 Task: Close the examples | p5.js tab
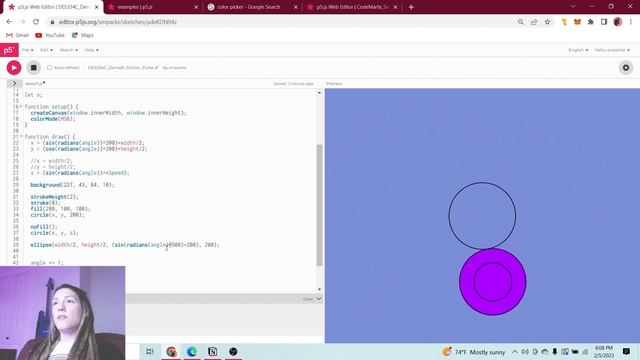click(196, 7)
